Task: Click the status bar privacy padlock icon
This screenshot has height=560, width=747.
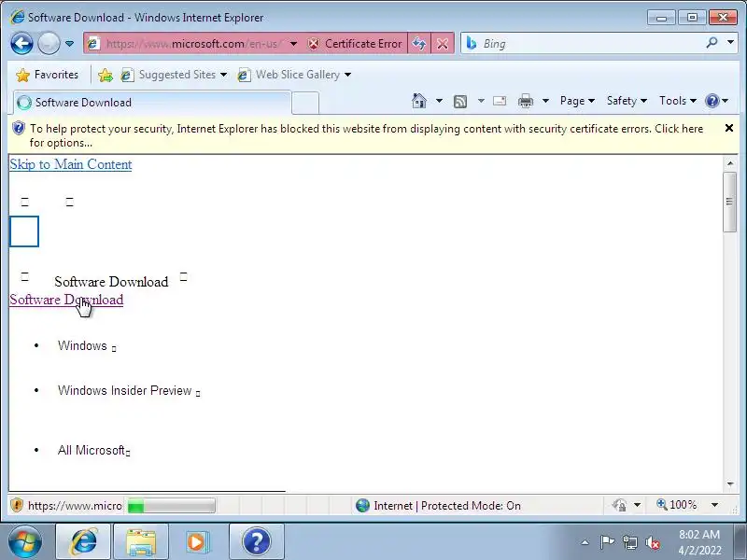Action: point(619,505)
